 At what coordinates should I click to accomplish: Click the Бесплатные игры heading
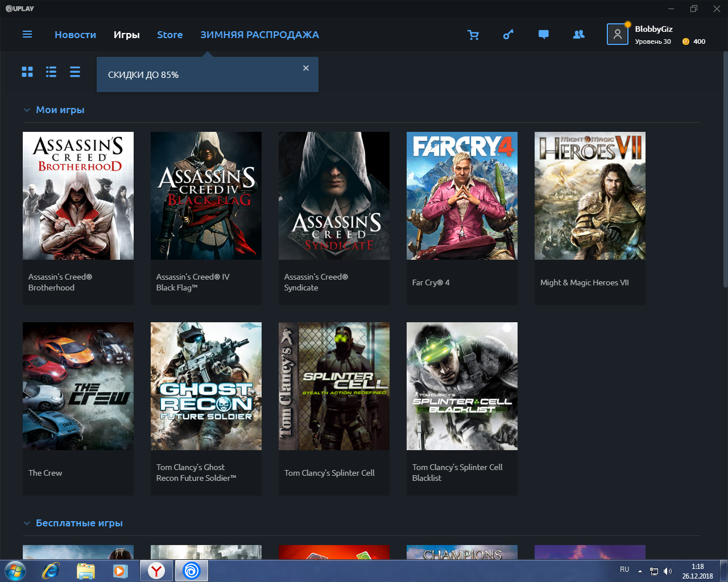pos(79,523)
